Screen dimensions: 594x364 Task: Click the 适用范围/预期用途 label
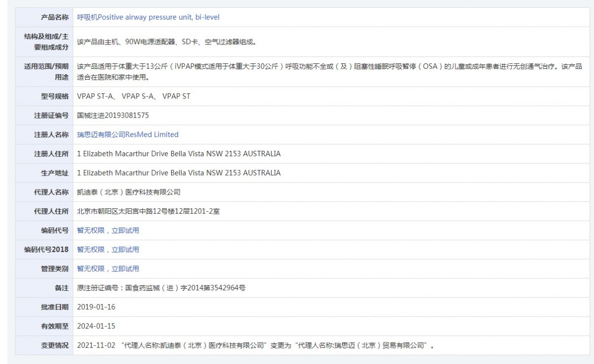point(47,72)
